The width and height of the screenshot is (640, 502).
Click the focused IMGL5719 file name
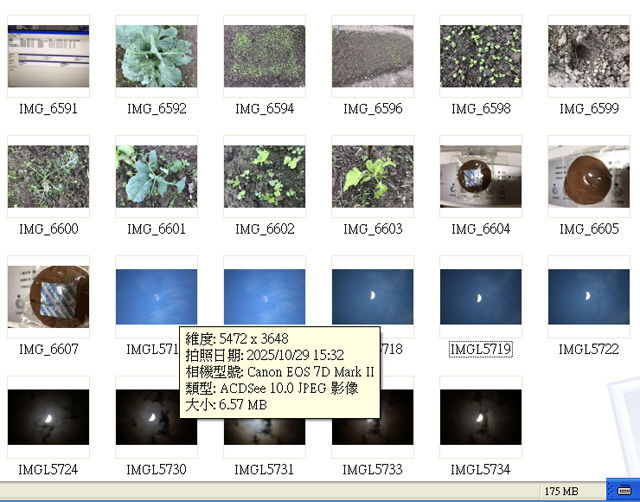tap(480, 349)
